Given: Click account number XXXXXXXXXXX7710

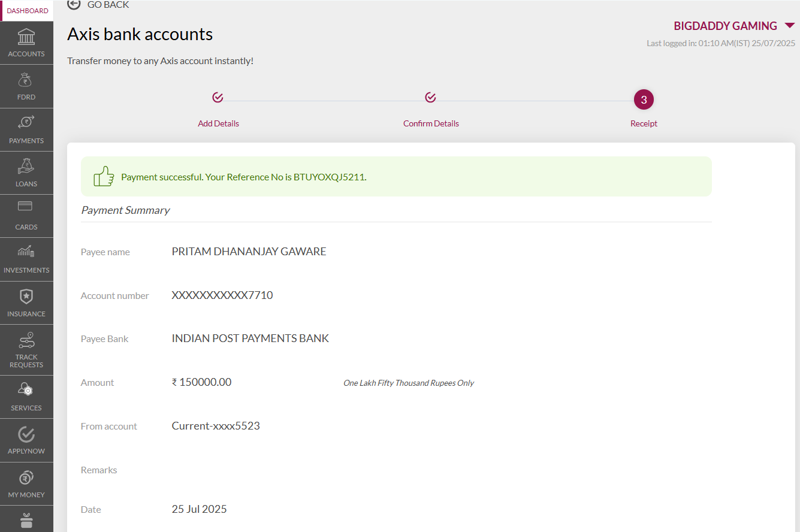Looking at the screenshot, I should pos(222,295).
